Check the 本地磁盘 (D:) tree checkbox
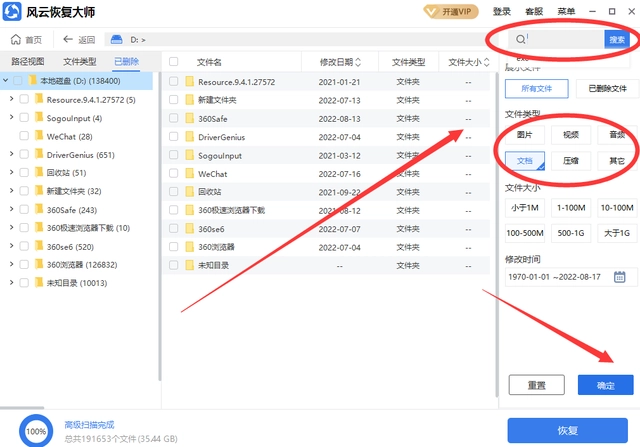Viewport: 640px width, 447px height. pos(18,80)
